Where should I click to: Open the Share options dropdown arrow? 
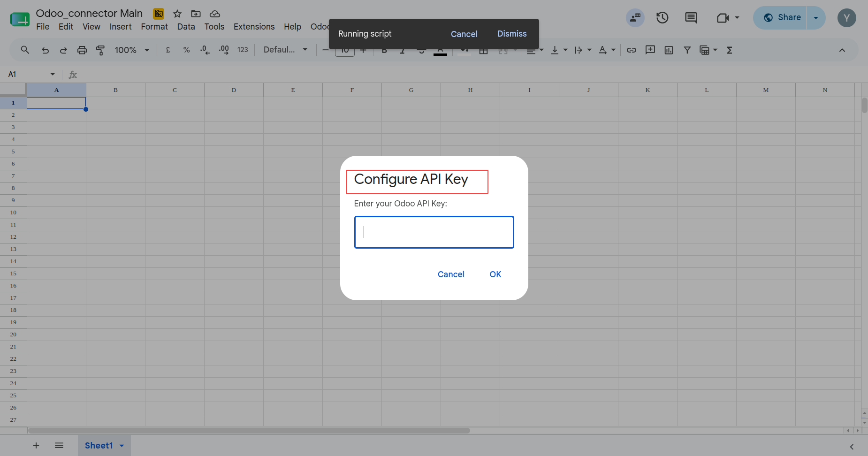[816, 18]
